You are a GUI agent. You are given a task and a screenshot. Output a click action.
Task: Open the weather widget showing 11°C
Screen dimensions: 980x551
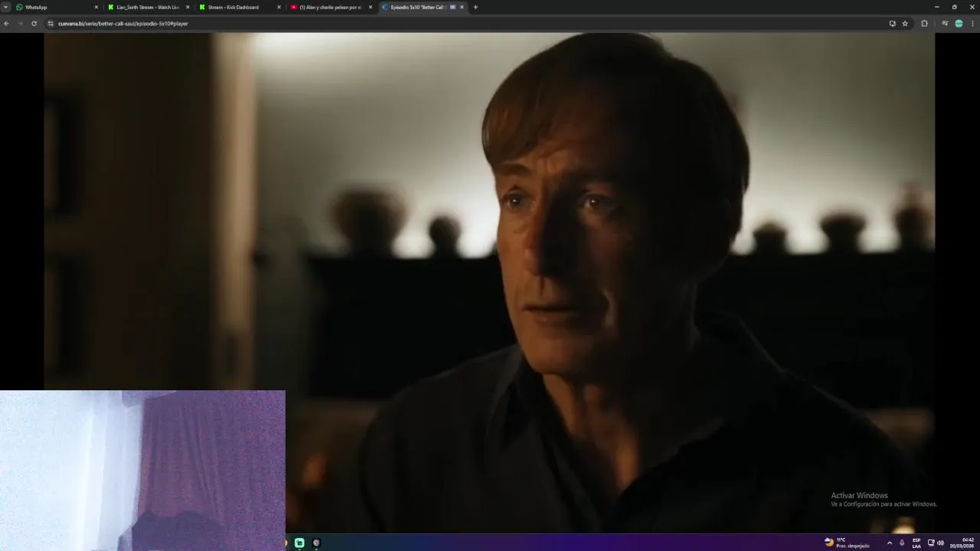point(847,543)
